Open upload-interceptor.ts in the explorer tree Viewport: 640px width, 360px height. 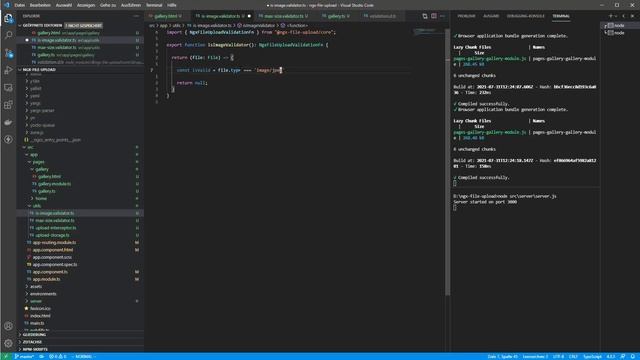(x=56, y=228)
